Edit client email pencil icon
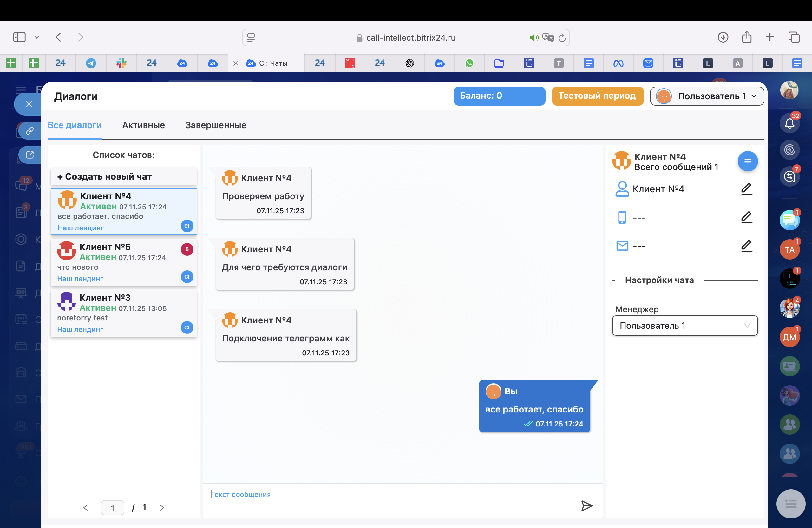Viewport: 812px width, 528px height. point(746,246)
